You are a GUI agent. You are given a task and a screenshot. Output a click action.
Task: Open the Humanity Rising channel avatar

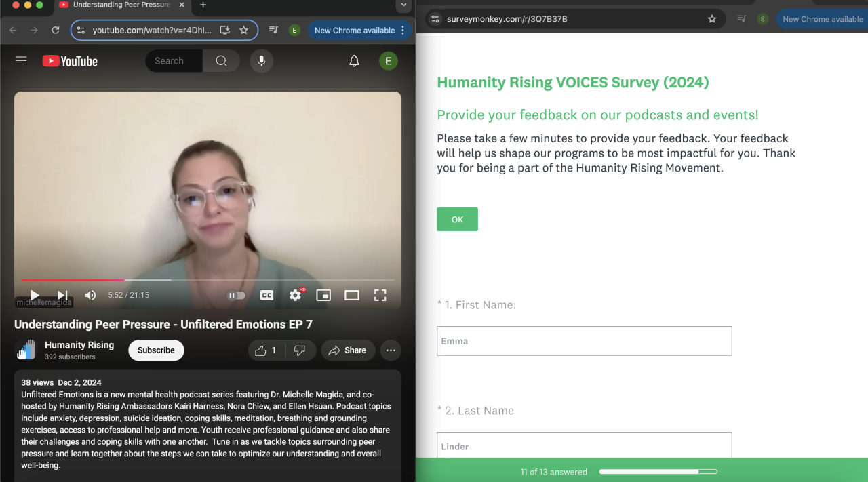pos(26,350)
